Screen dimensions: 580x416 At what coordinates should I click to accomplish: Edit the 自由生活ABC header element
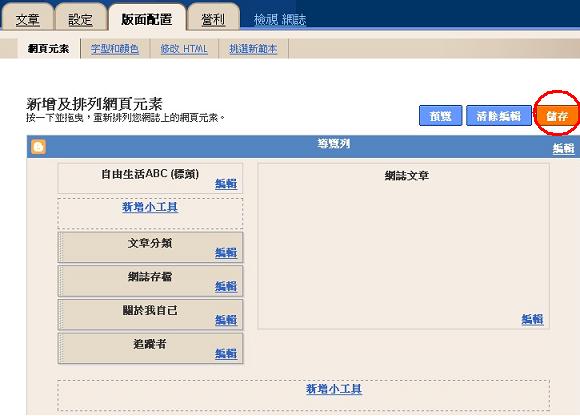click(226, 183)
